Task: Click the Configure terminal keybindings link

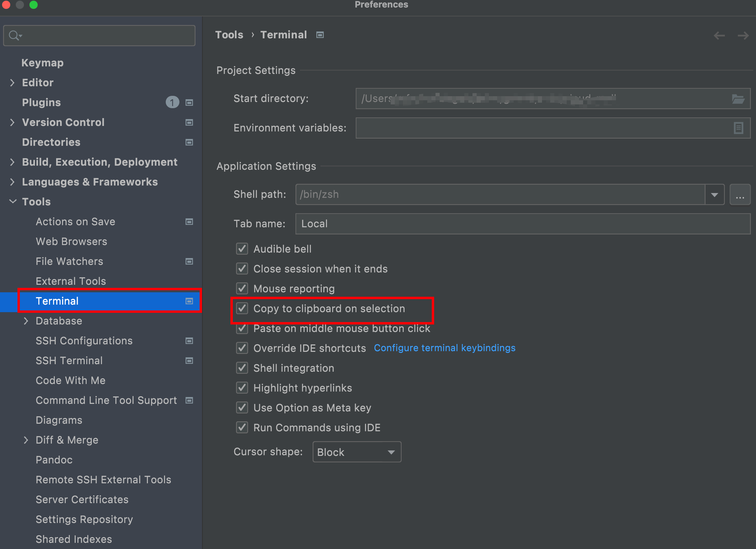Action: [x=444, y=348]
